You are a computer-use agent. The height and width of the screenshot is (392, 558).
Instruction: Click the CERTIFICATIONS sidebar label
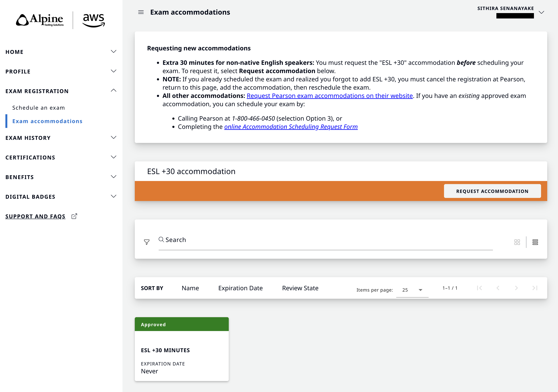click(x=30, y=158)
